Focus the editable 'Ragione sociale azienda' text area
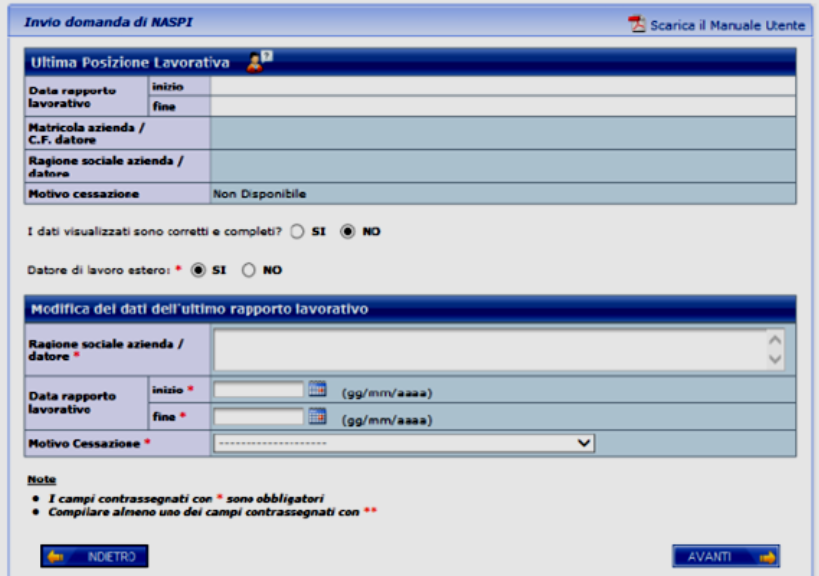Viewport: 819px width, 576px height. 490,350
